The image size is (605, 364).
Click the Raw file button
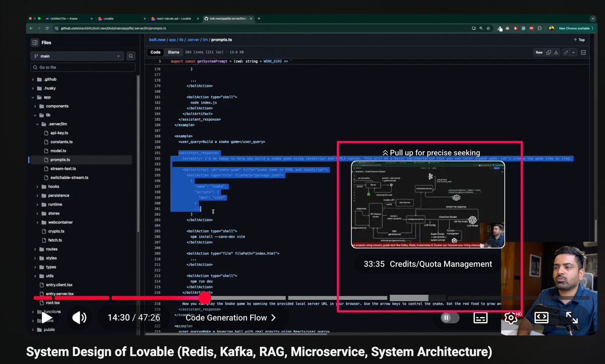point(539,52)
